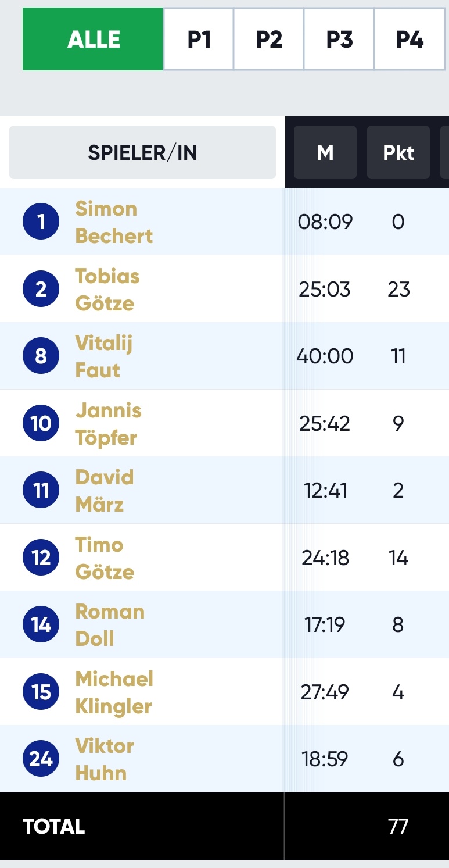The width and height of the screenshot is (449, 868).
Task: Open Michael Klingler player profile
Action: click(114, 692)
